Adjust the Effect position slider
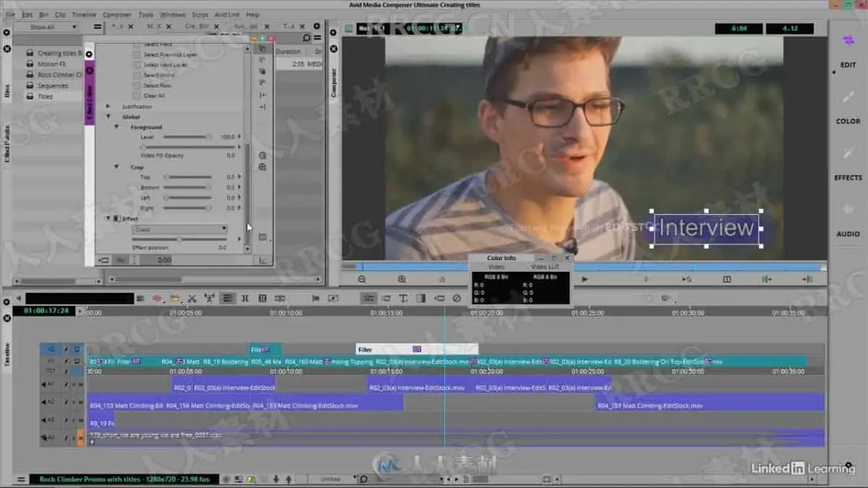868x488 pixels. click(180, 239)
